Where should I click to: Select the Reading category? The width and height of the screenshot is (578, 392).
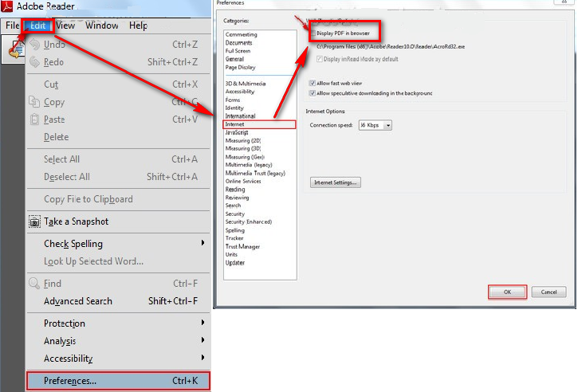pyautogui.click(x=235, y=190)
